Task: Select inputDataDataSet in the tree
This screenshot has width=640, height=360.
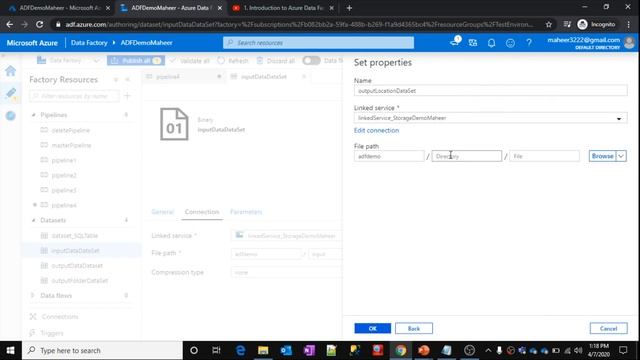Action: [75, 251]
